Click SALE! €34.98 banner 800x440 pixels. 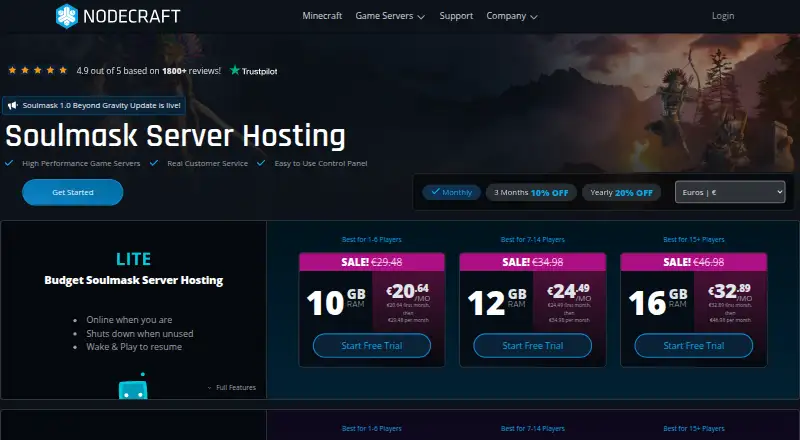point(533,262)
